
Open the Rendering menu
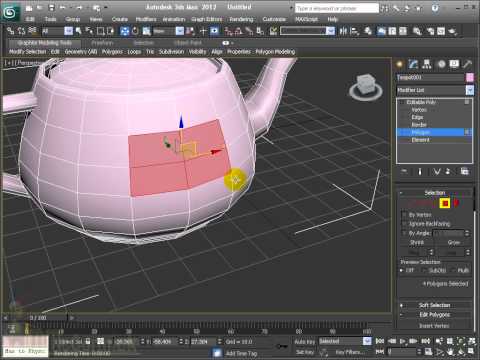(x=241, y=19)
